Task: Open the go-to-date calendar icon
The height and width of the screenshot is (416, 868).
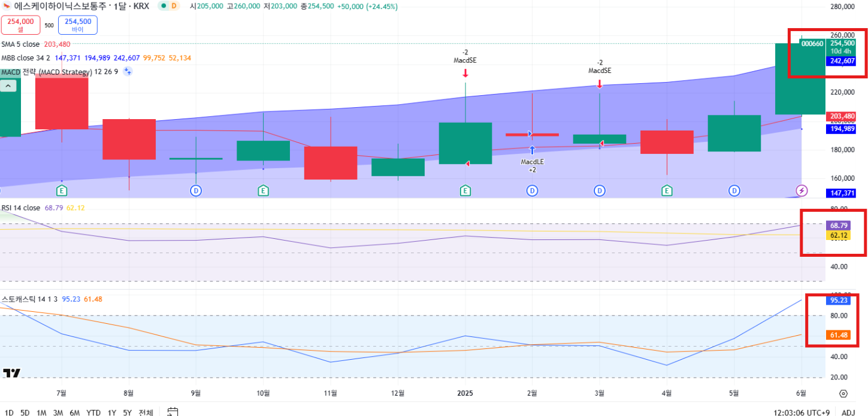Action: point(173,412)
